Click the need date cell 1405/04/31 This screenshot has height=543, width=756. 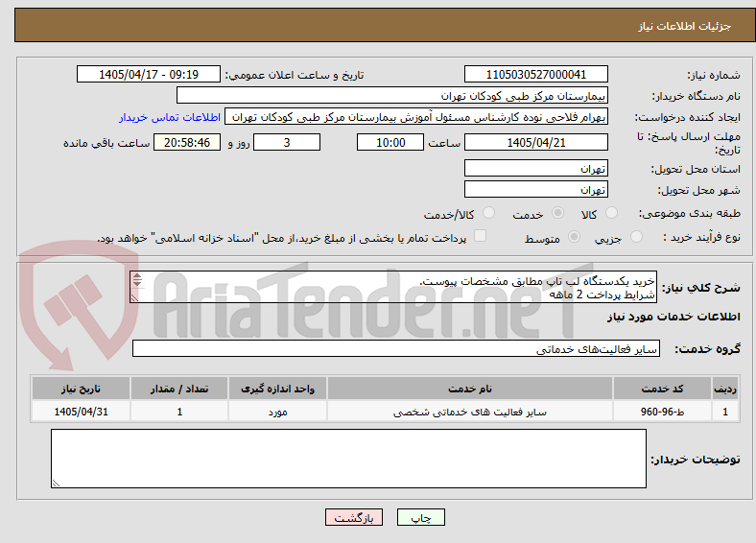click(x=81, y=412)
